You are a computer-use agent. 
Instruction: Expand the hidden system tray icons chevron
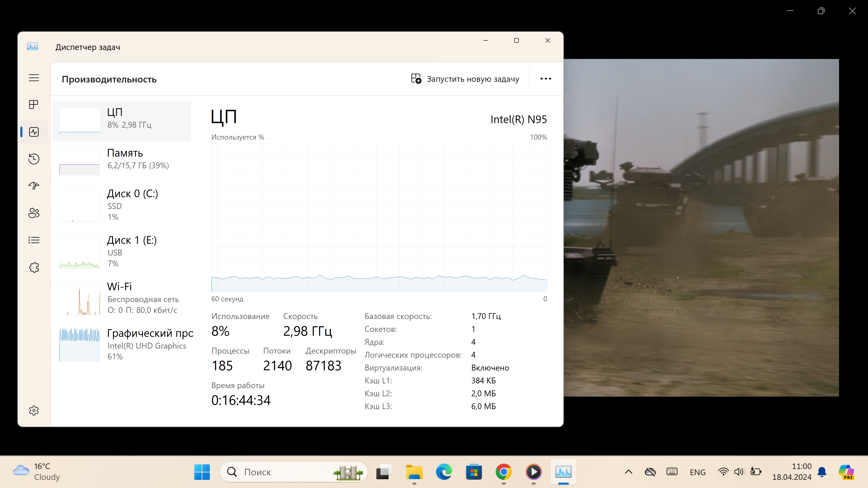pos(628,472)
